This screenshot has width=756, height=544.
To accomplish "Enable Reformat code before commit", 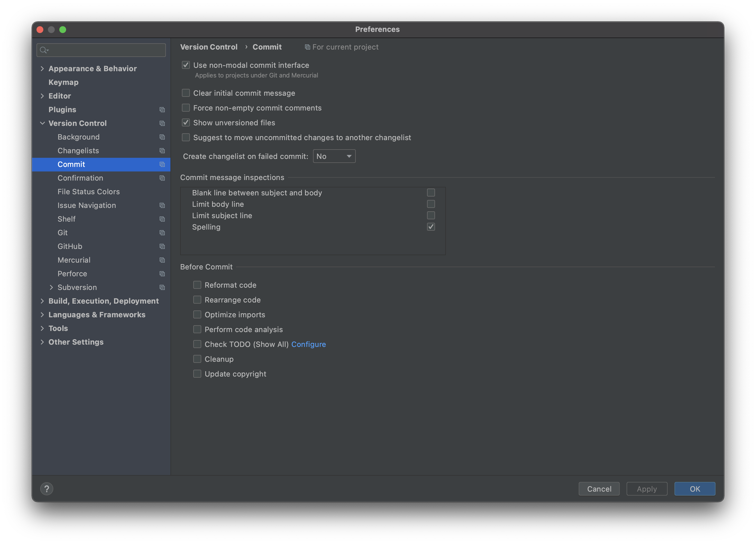I will coord(197,285).
